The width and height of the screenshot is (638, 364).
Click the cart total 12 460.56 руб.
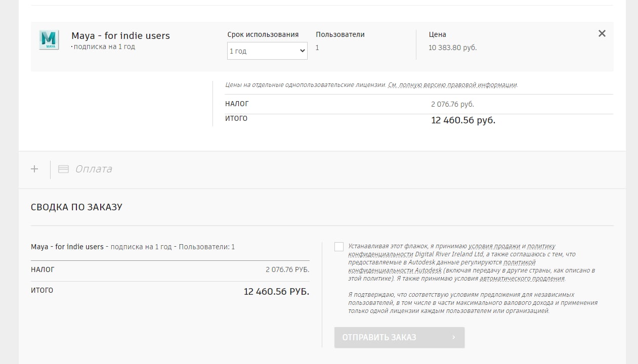pos(463,120)
